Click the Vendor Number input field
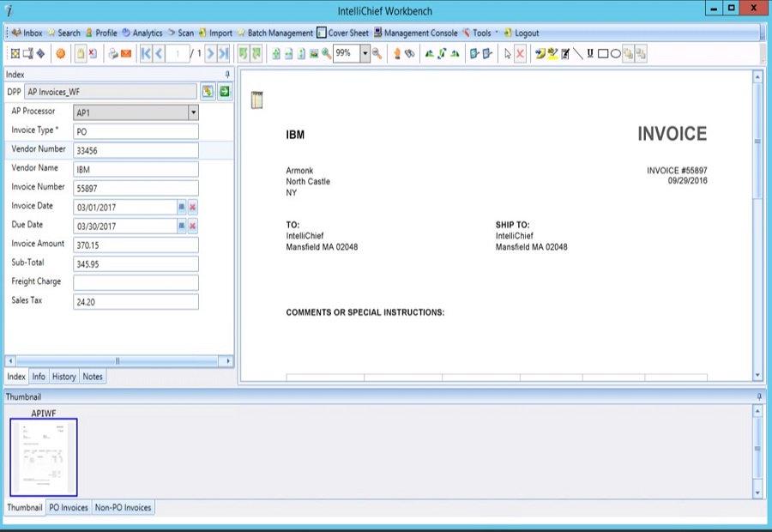 pos(136,151)
